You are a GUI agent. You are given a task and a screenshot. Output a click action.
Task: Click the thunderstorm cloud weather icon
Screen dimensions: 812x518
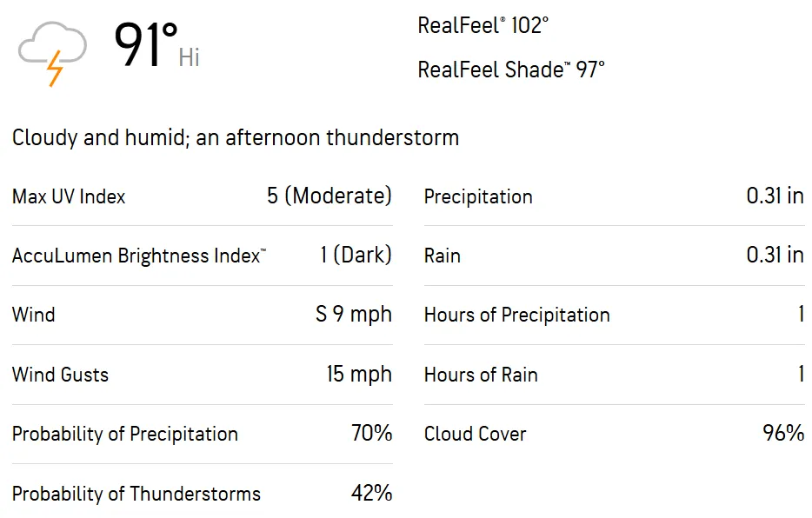53,51
